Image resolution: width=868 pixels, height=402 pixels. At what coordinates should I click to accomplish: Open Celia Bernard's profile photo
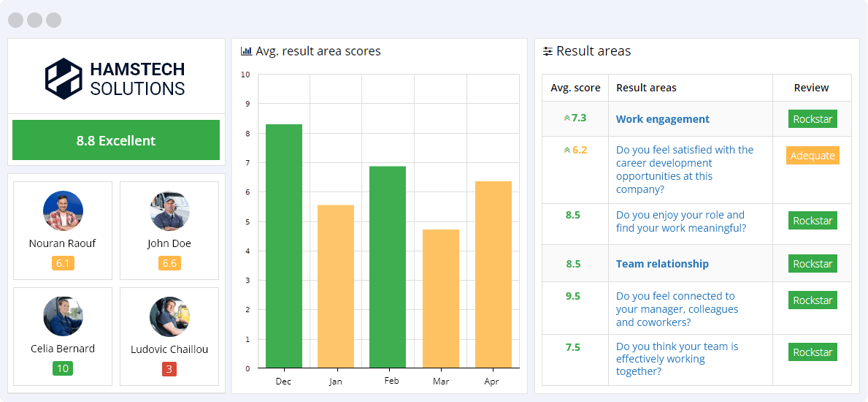click(63, 316)
